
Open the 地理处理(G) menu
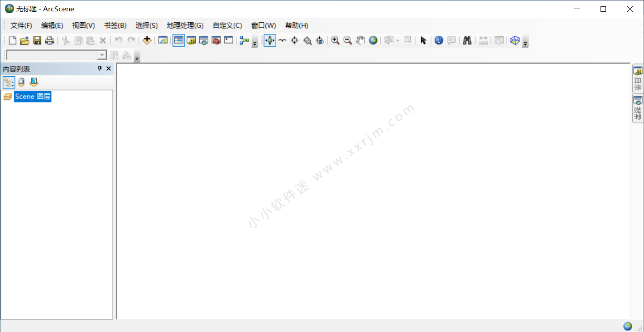point(185,25)
